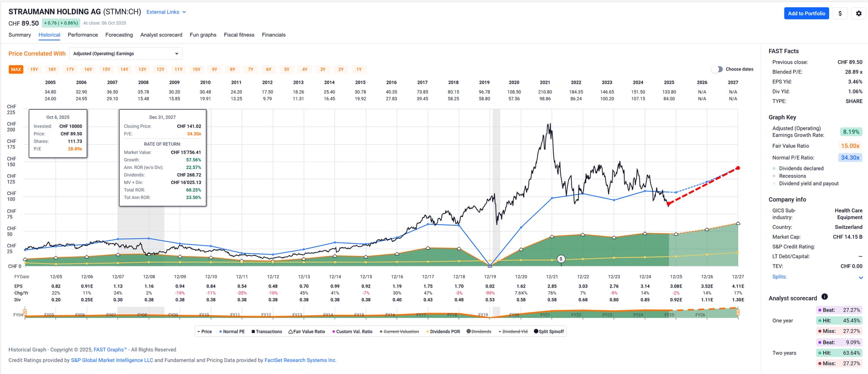Open FactSet Research Systems Inc. link

point(300,360)
